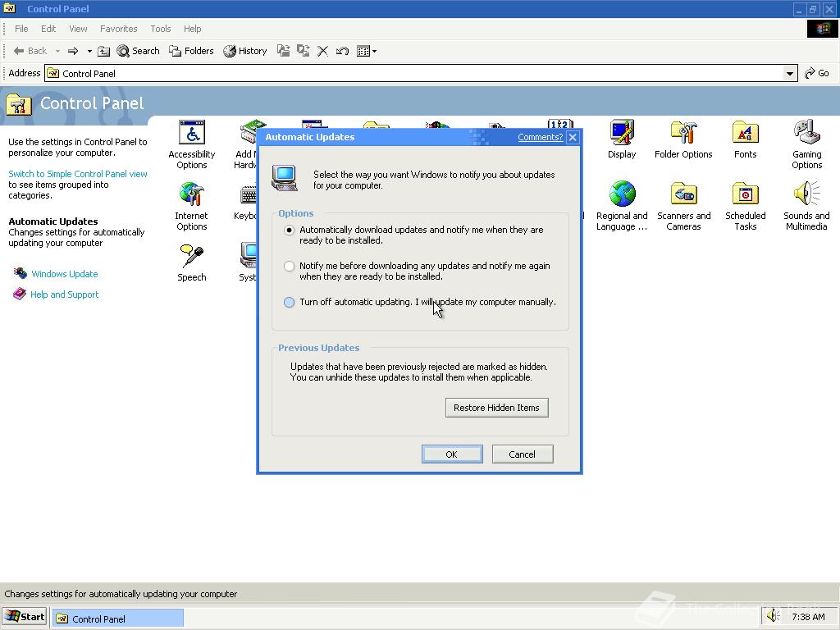Click the volume tray icon
The image size is (840, 630).
pos(773,616)
